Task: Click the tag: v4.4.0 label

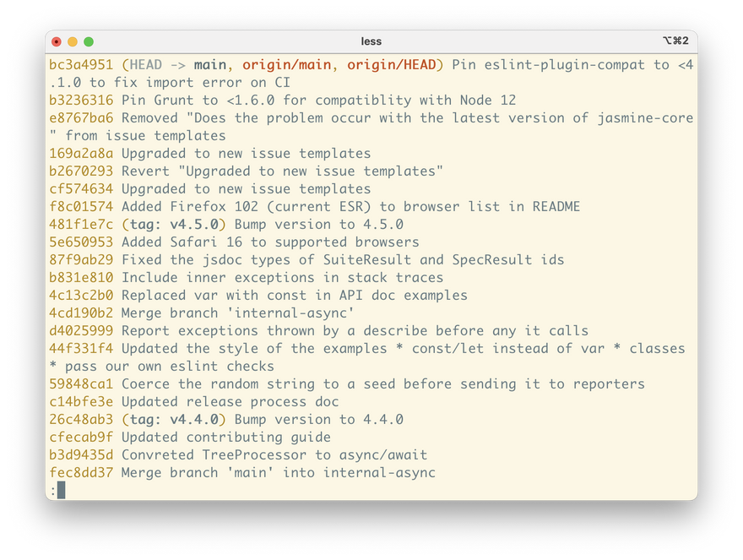Action: pyautogui.click(x=174, y=420)
